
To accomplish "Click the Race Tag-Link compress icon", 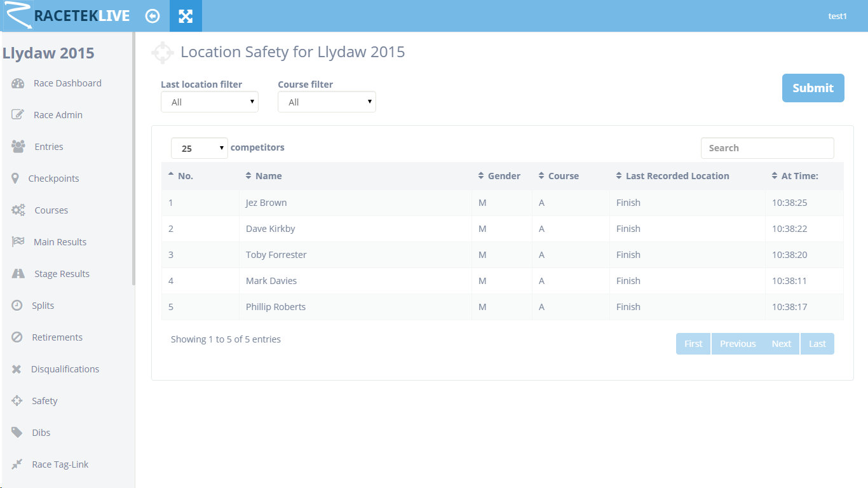I will click(17, 464).
